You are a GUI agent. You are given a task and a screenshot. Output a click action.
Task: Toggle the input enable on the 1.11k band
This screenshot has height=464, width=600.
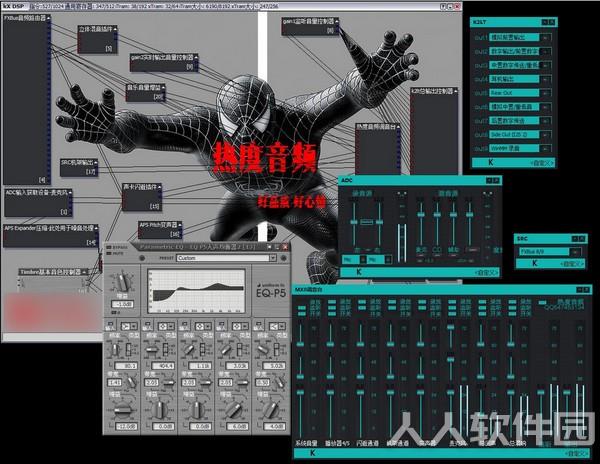click(184, 326)
